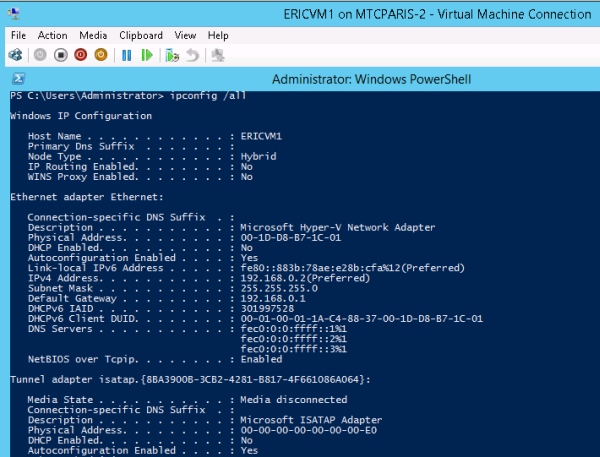Image resolution: width=600 pixels, height=457 pixels.
Task: Click the red Shut Down icon
Action: tap(80, 55)
